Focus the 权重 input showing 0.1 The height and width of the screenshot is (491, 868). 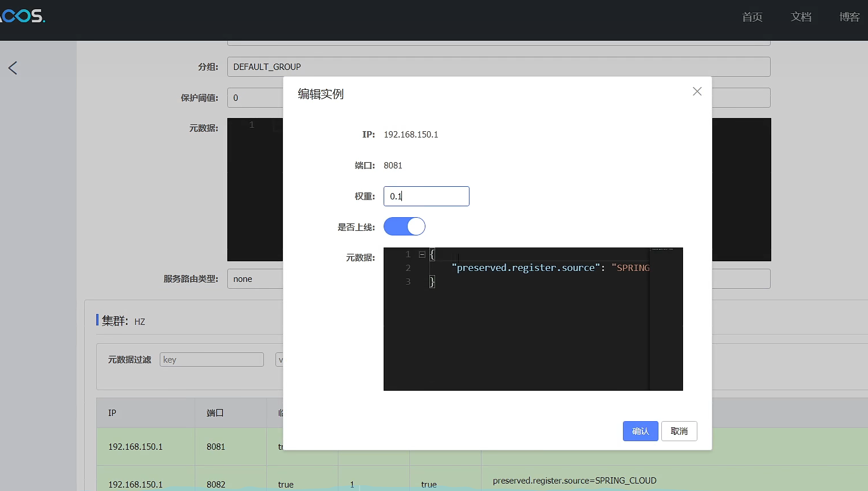[x=426, y=196]
